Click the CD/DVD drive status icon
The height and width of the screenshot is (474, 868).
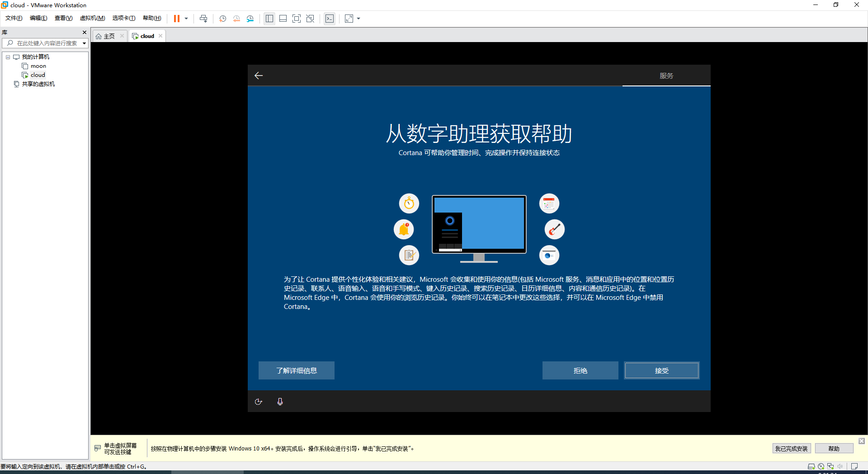pyautogui.click(x=821, y=466)
